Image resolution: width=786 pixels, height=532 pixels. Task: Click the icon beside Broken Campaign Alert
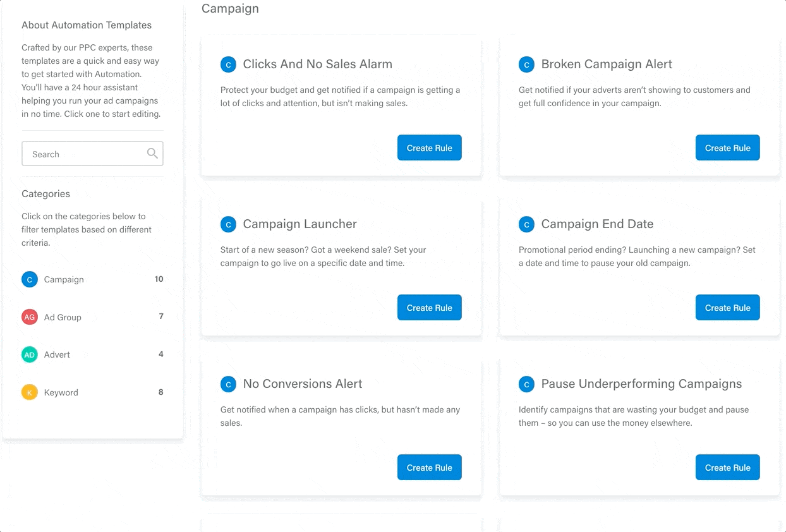coord(526,64)
